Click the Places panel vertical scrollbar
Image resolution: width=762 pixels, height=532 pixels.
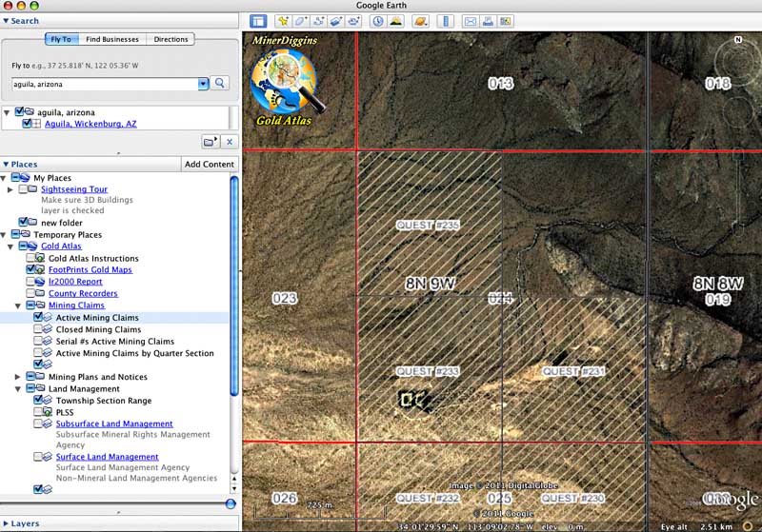click(234, 286)
